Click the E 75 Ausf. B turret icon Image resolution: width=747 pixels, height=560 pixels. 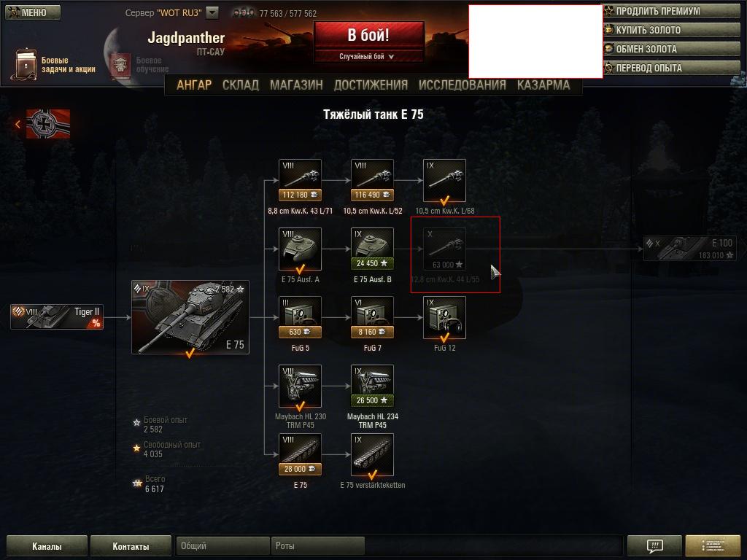373,249
